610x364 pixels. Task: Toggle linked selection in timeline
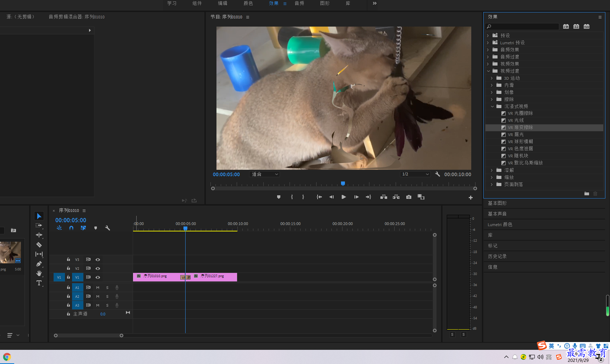coord(83,228)
